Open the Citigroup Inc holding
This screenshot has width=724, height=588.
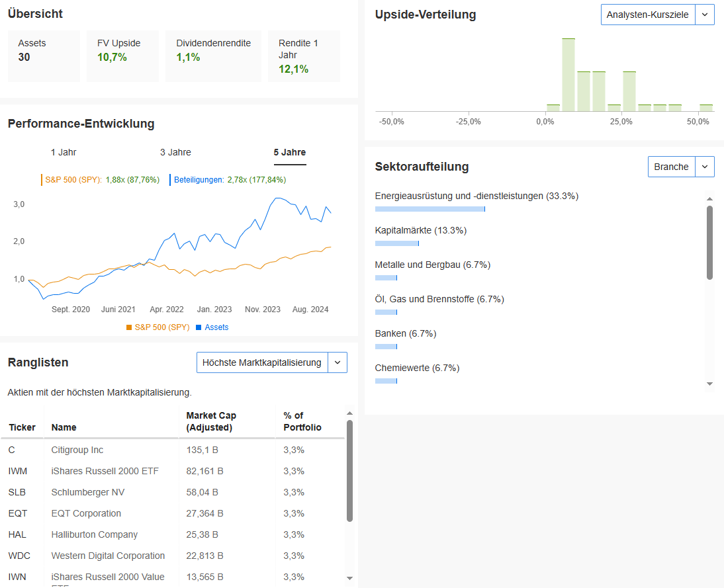(x=78, y=450)
